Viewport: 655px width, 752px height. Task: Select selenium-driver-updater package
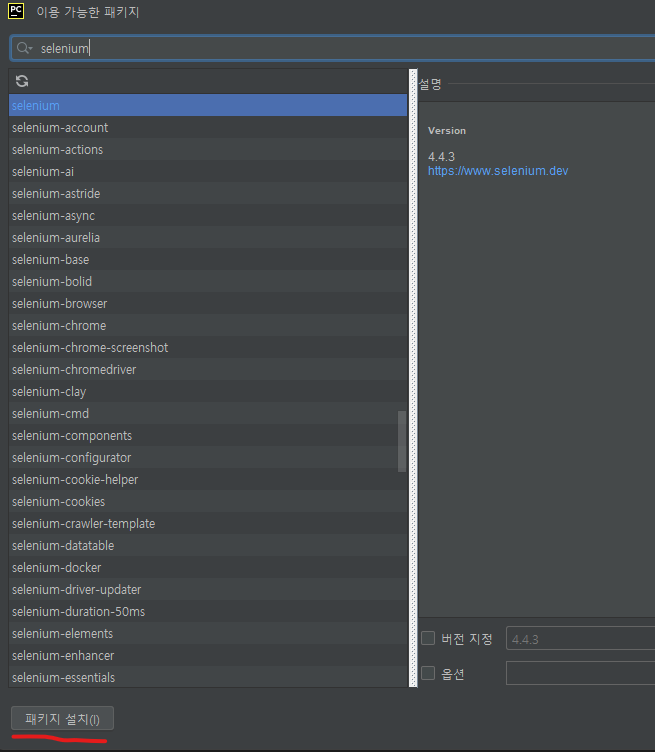pos(208,590)
